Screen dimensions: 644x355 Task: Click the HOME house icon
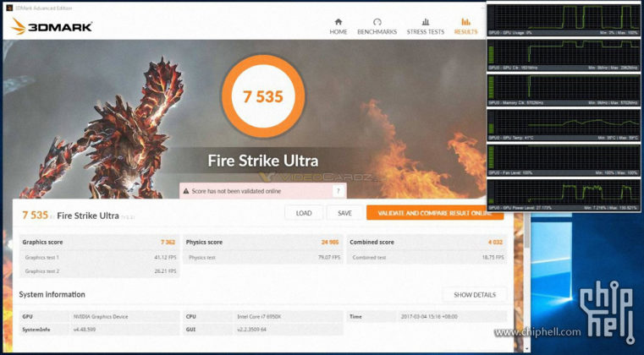pos(339,21)
